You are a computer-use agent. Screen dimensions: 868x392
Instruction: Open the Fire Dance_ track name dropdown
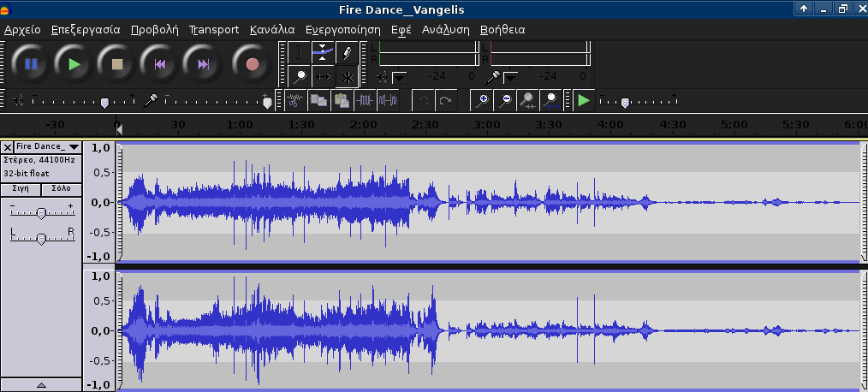pyautogui.click(x=48, y=146)
